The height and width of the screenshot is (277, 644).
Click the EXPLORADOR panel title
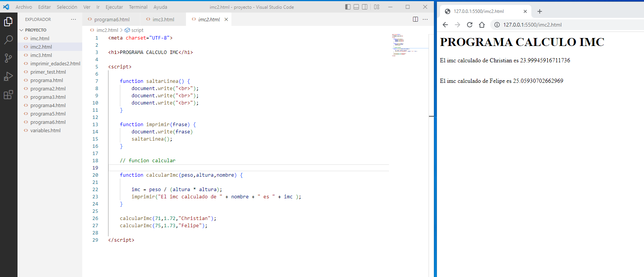38,19
